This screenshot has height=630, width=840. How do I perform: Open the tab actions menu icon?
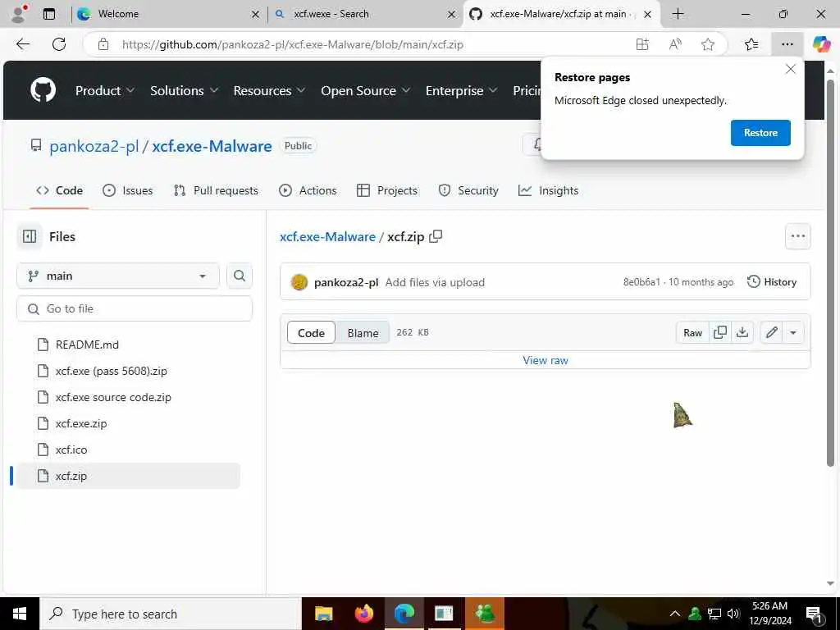click(x=49, y=14)
